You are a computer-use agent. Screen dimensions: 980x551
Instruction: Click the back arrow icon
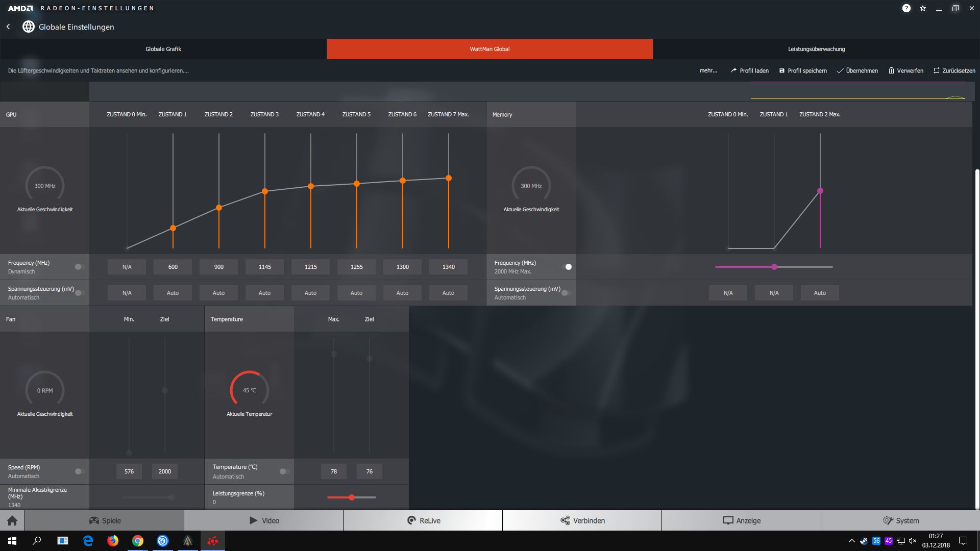8,27
